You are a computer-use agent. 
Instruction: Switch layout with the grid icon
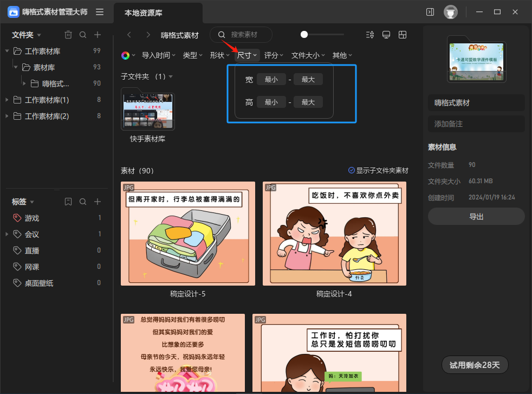click(x=403, y=35)
